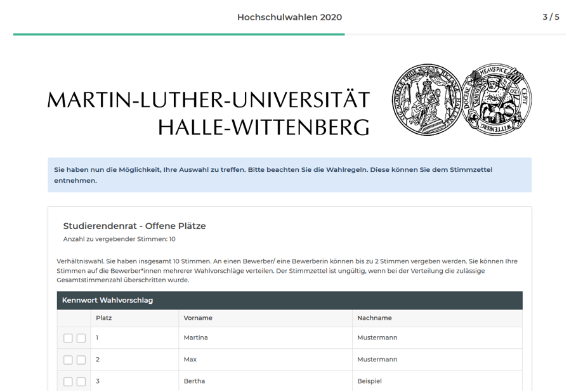The width and height of the screenshot is (576, 392).
Task: Click 'Studierendenrat - Offene Plätze' heading
Action: (x=134, y=226)
